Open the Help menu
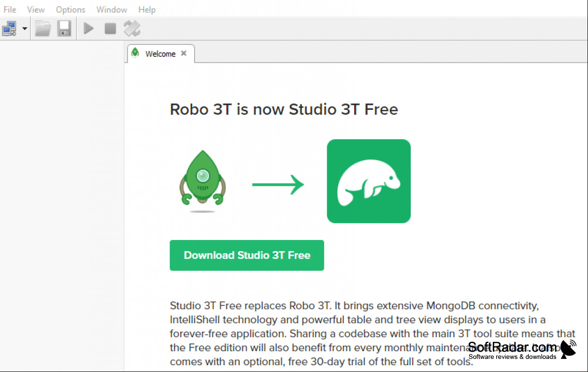588x372 pixels. coord(147,10)
